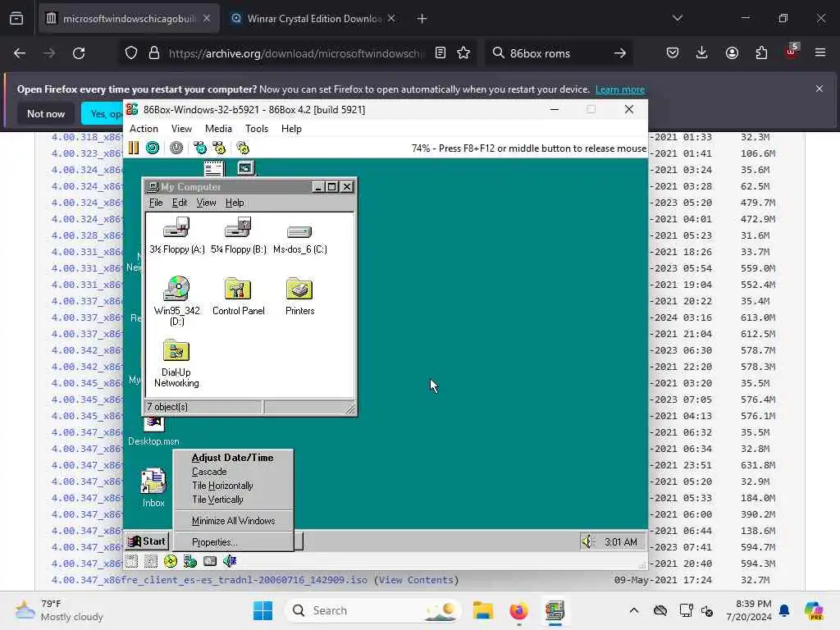Click the archive.org URL address field

pyautogui.click(x=295, y=53)
